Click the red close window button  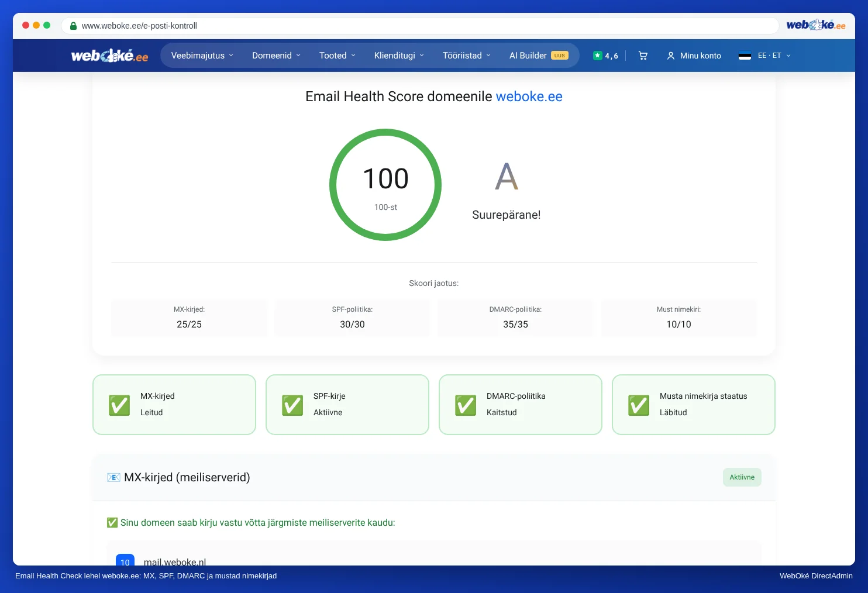point(26,25)
